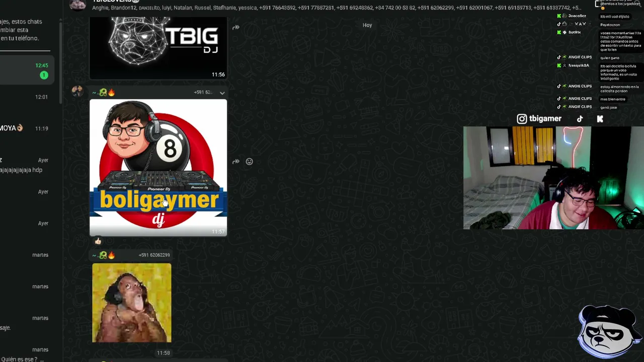Forward the boligaymer dj image message
The image size is (644, 362).
coord(235,161)
